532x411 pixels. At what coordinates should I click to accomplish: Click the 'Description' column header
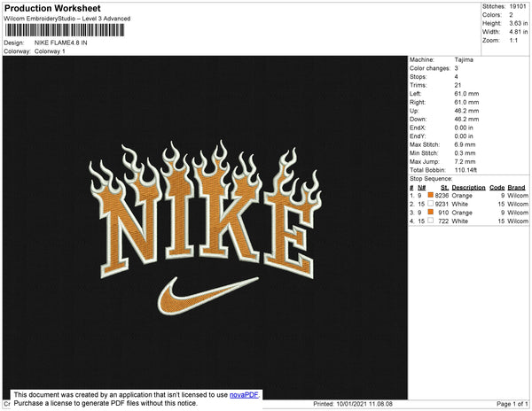click(x=468, y=188)
